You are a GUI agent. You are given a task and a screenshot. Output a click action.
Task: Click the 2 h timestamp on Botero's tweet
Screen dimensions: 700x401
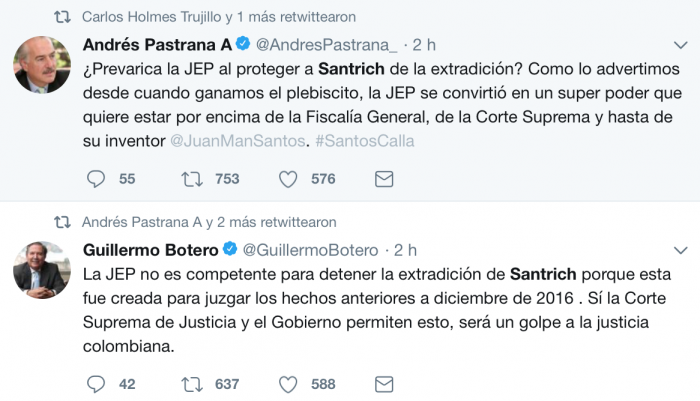[405, 249]
